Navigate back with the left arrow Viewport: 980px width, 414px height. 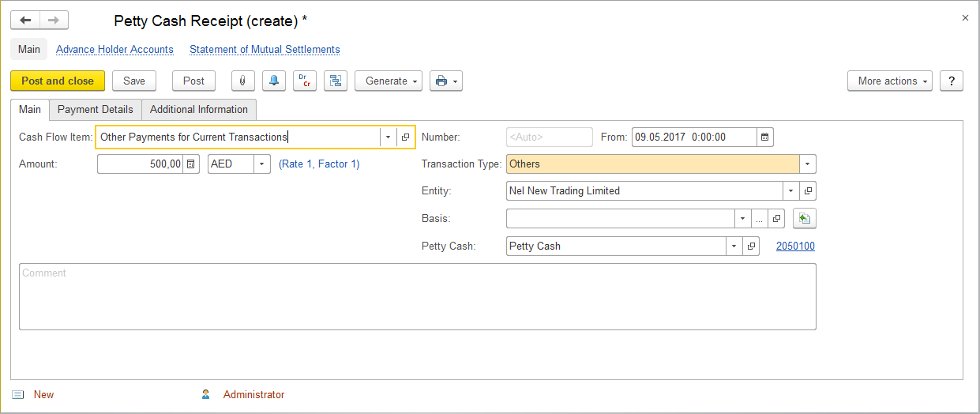point(25,21)
